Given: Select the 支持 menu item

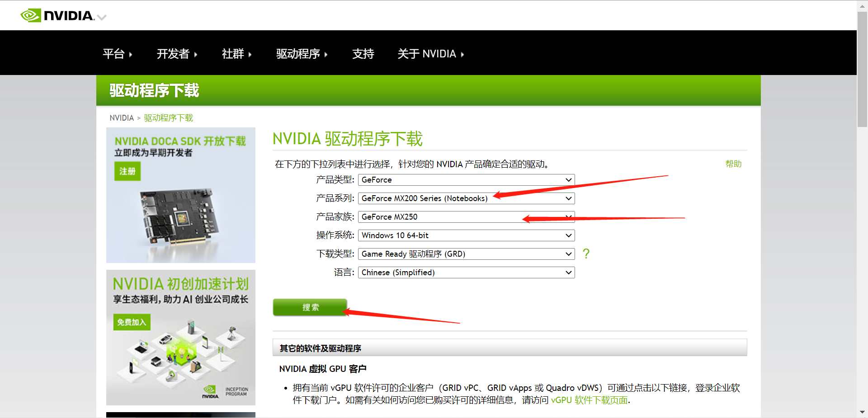Looking at the screenshot, I should coord(363,53).
